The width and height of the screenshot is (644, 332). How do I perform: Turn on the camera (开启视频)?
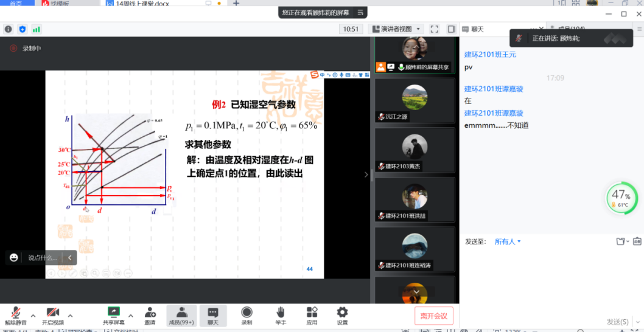pyautogui.click(x=52, y=313)
